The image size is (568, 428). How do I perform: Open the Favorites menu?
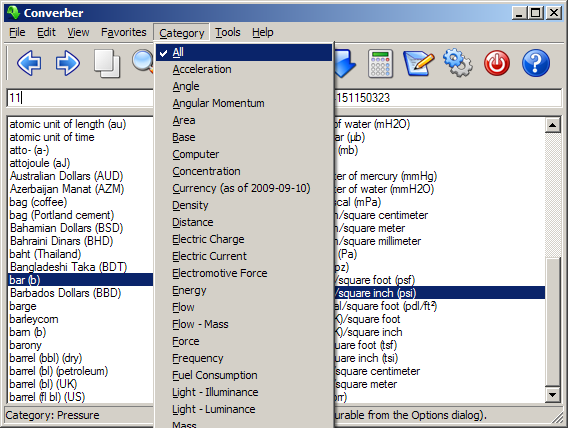(124, 32)
